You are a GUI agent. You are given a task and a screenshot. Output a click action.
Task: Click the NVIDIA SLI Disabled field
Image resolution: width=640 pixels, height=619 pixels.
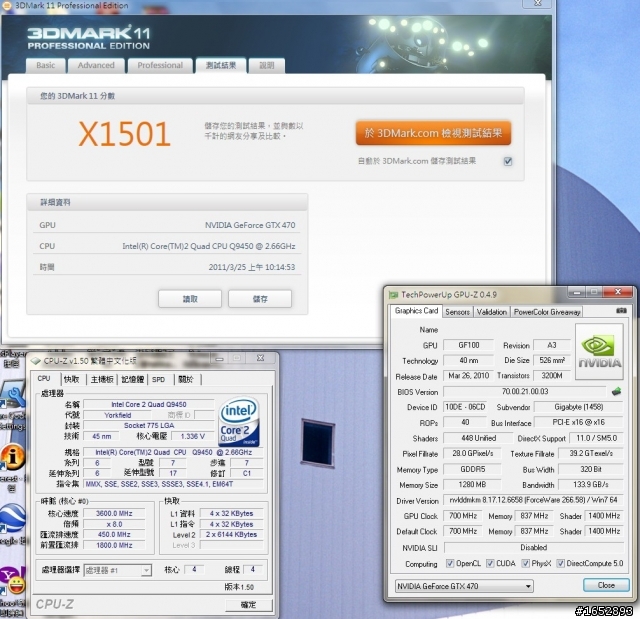click(x=533, y=548)
